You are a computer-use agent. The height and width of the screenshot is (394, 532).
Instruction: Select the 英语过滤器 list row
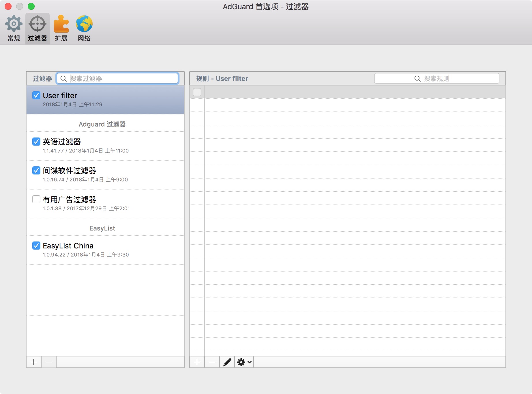click(x=105, y=146)
